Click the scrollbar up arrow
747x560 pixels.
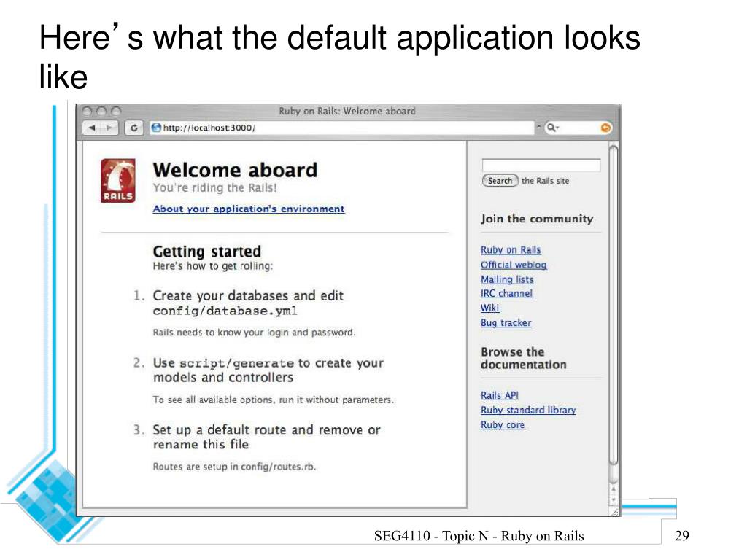click(614, 489)
